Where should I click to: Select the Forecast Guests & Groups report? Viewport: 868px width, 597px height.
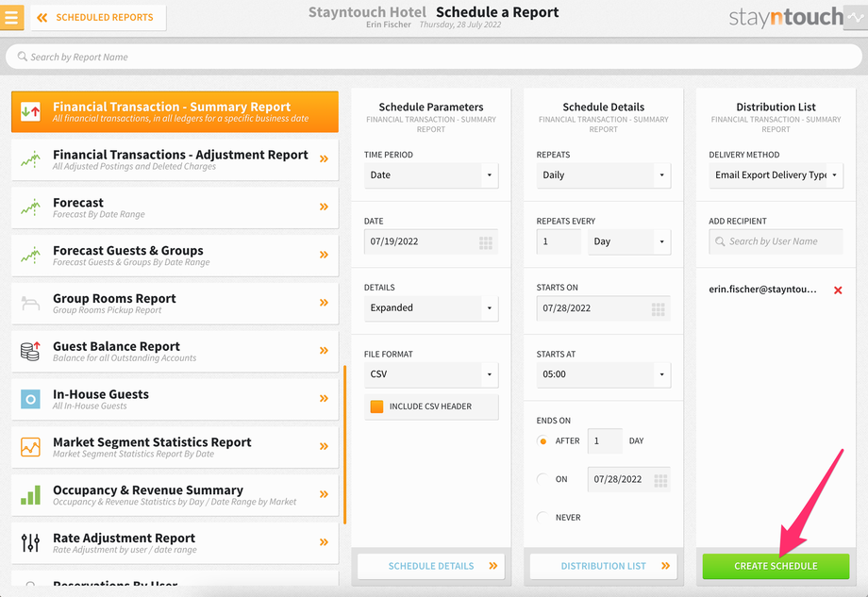[175, 256]
